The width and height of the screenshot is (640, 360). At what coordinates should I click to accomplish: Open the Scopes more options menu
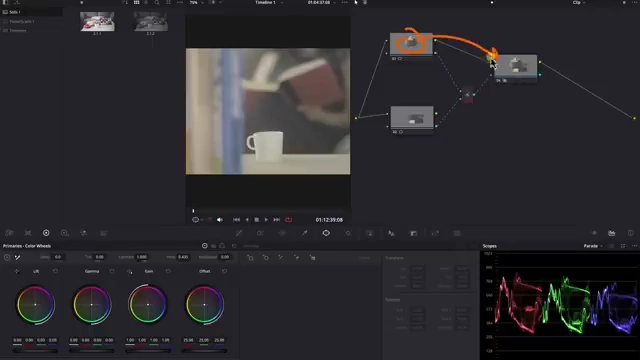click(x=634, y=246)
